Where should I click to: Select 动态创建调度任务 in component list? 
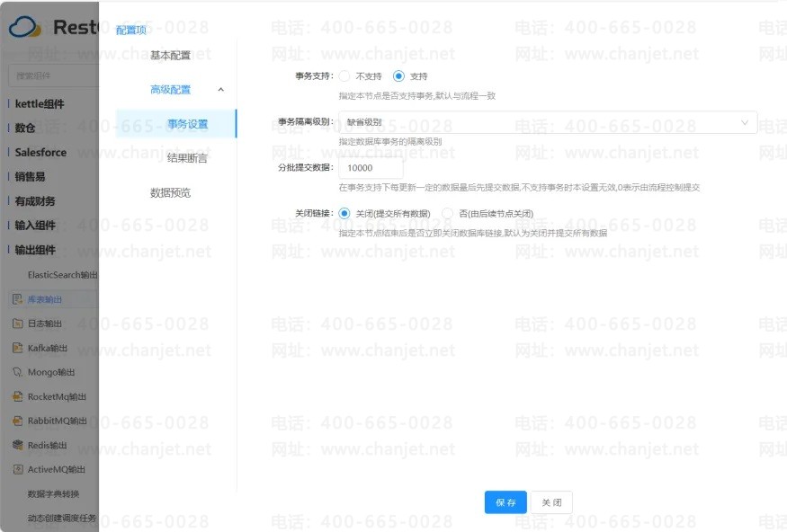pos(62,518)
